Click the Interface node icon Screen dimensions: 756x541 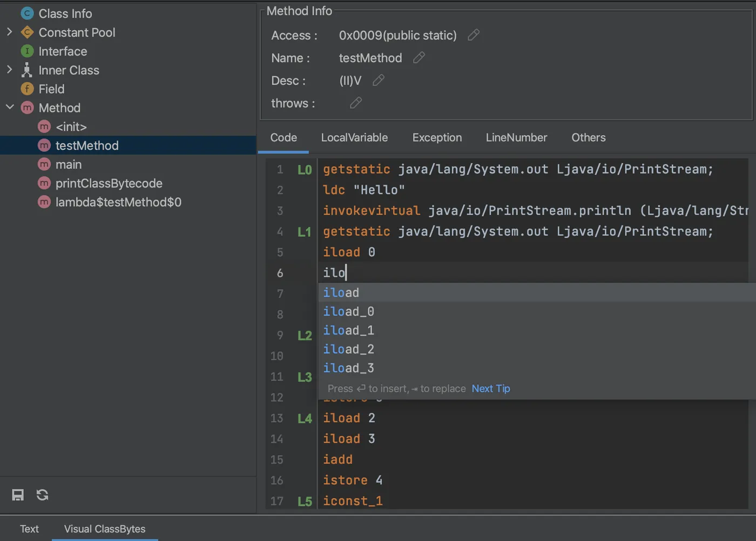click(x=27, y=51)
